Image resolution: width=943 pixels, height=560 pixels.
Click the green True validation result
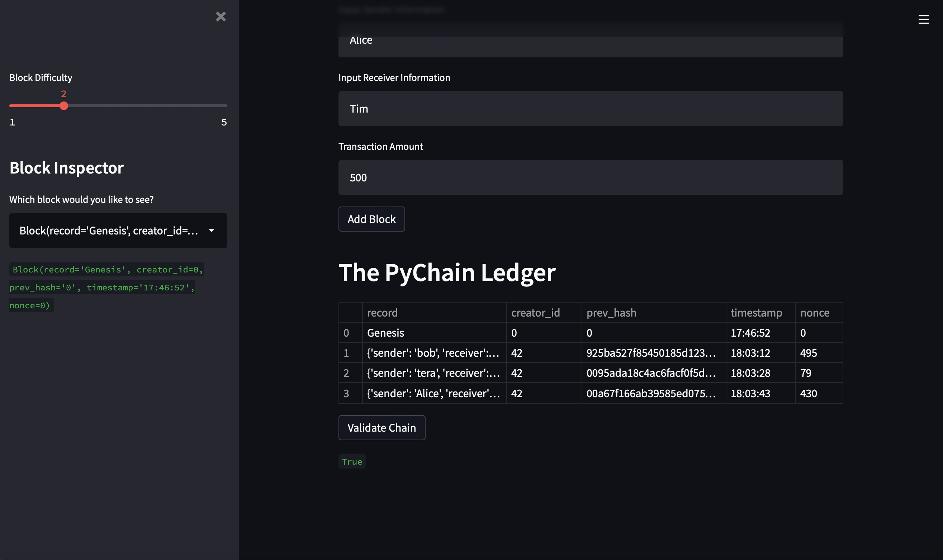coord(352,461)
